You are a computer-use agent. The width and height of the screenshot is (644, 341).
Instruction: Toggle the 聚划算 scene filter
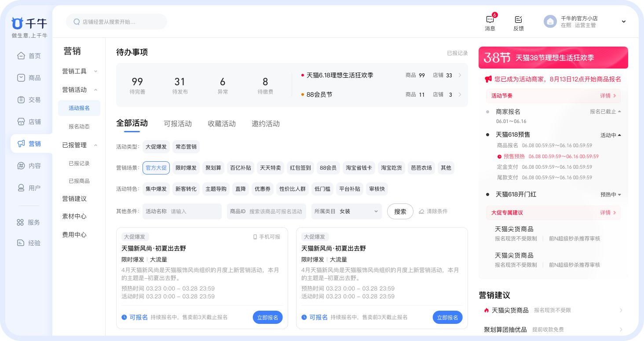pyautogui.click(x=213, y=168)
